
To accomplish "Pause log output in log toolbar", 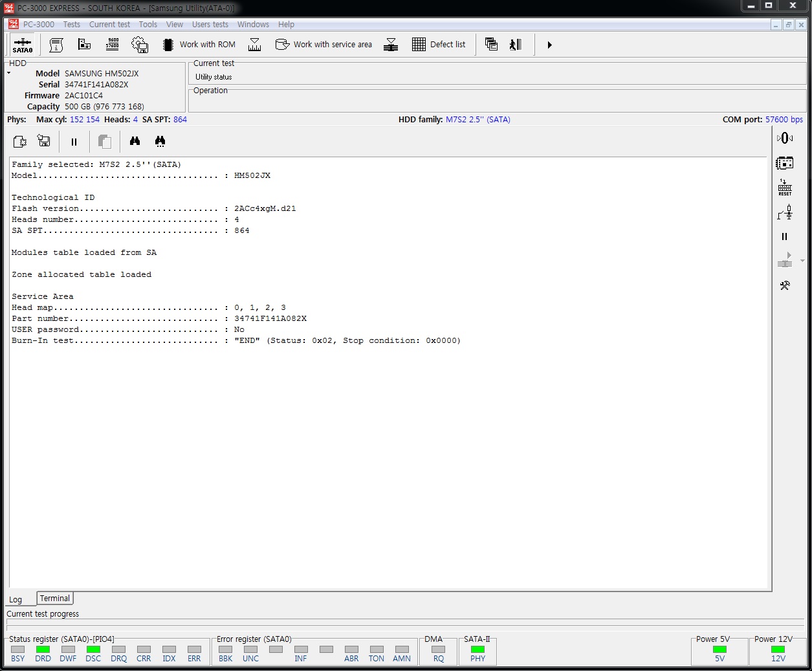I will coord(74,142).
